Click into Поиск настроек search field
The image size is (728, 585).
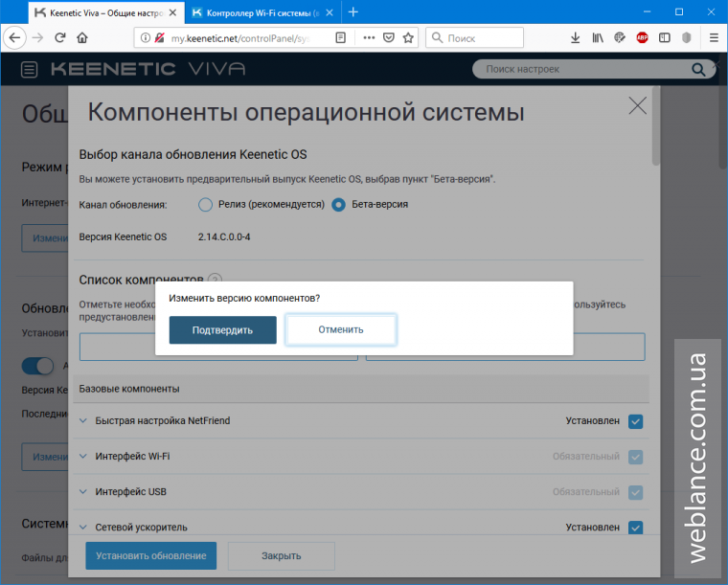585,69
